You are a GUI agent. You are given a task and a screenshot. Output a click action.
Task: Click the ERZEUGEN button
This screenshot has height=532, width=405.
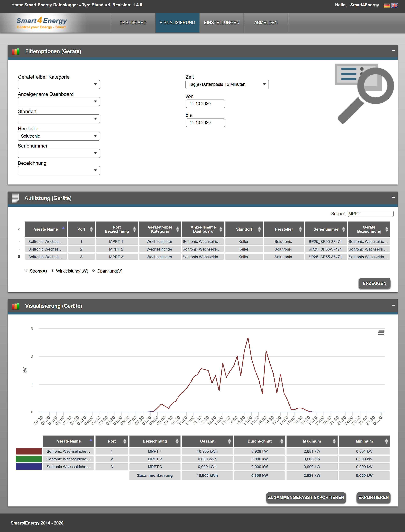point(374,283)
